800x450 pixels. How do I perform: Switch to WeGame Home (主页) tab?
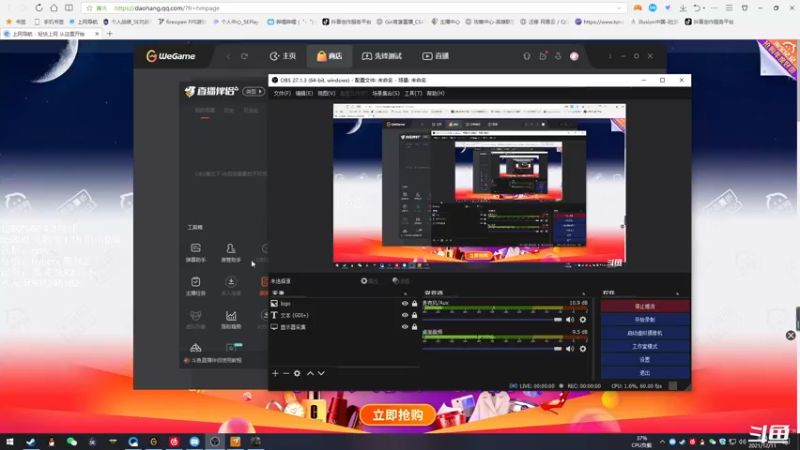coord(283,56)
